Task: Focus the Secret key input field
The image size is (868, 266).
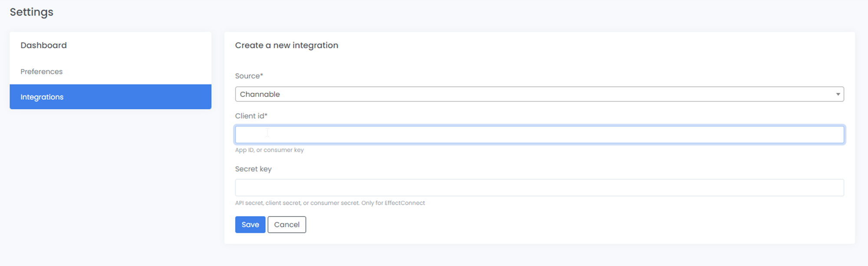Action: [539, 187]
